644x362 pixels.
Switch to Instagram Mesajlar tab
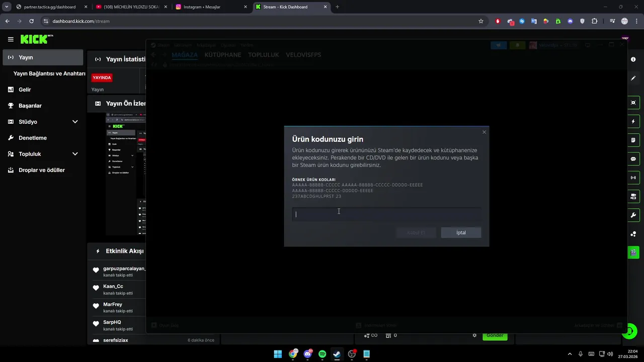point(210,7)
